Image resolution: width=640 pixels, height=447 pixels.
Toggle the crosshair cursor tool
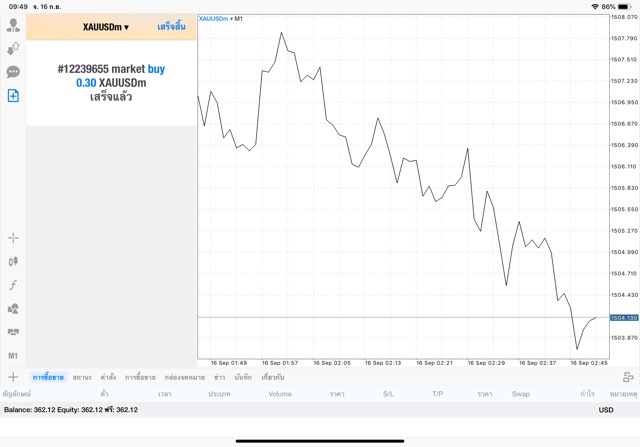pos(13,238)
